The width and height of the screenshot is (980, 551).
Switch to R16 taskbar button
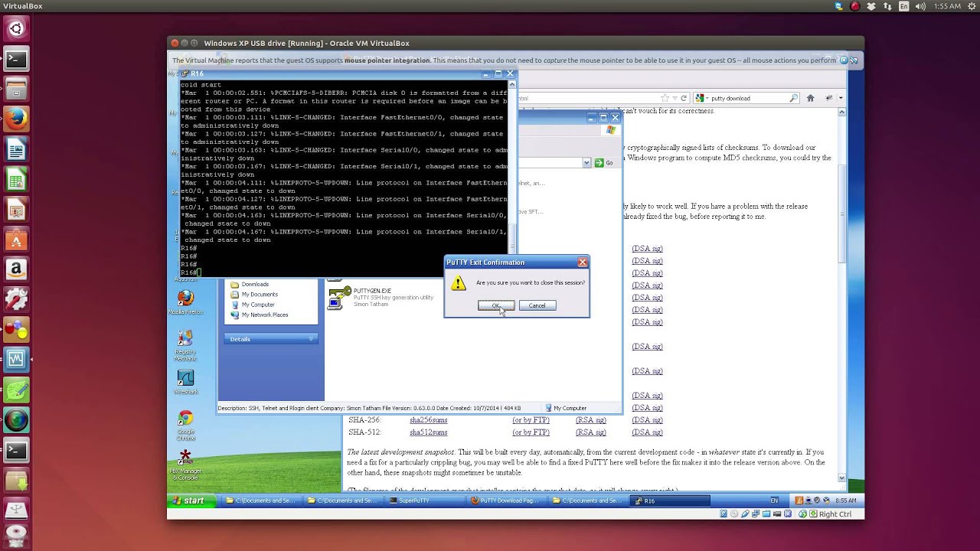coord(670,500)
